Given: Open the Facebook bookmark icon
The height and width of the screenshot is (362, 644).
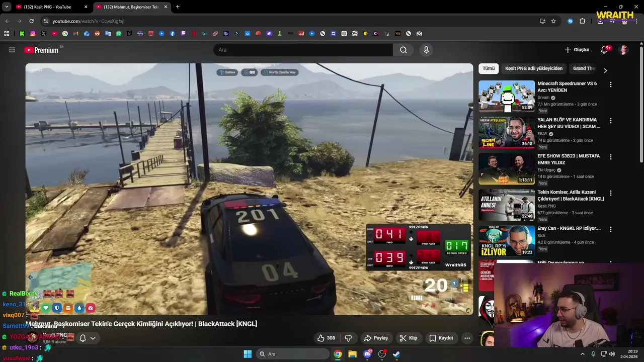Looking at the screenshot, I should pos(173,34).
